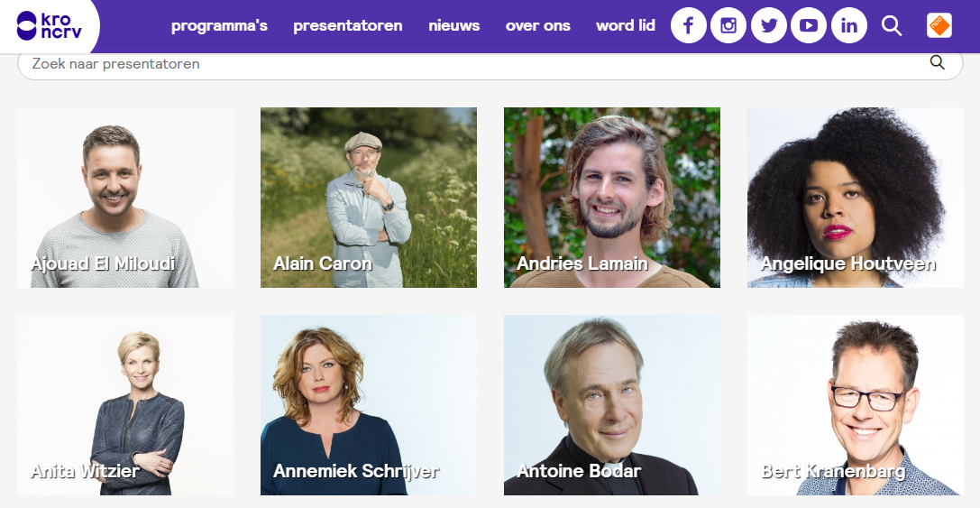The image size is (980, 508).
Task: Focus the Zoek naar presentatoren field
Action: click(469, 64)
